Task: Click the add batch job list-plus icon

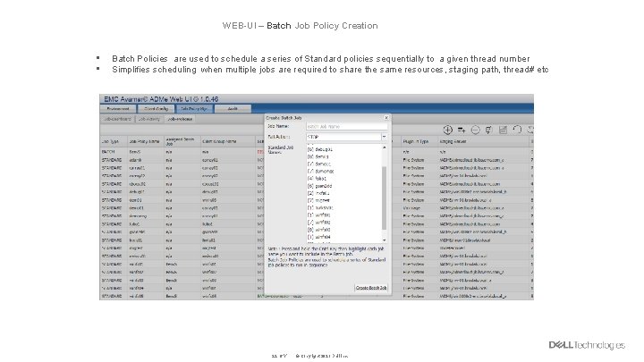Action: [462, 130]
